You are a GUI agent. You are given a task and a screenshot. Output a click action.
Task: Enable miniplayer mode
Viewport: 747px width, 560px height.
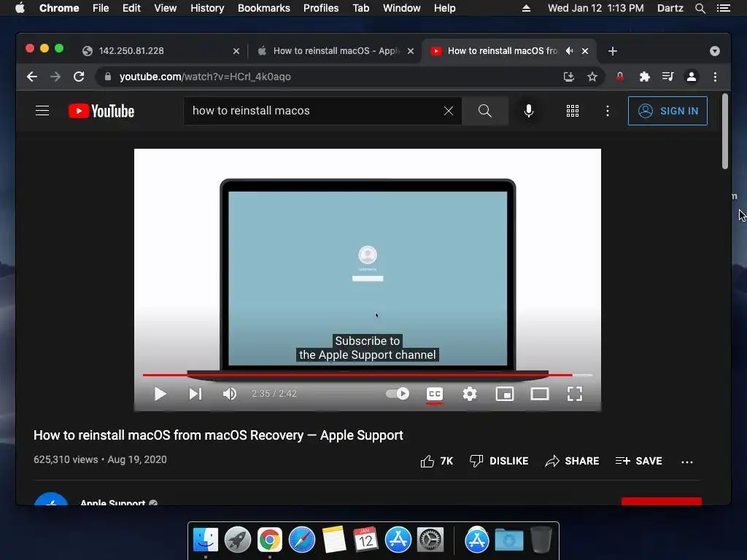click(505, 394)
